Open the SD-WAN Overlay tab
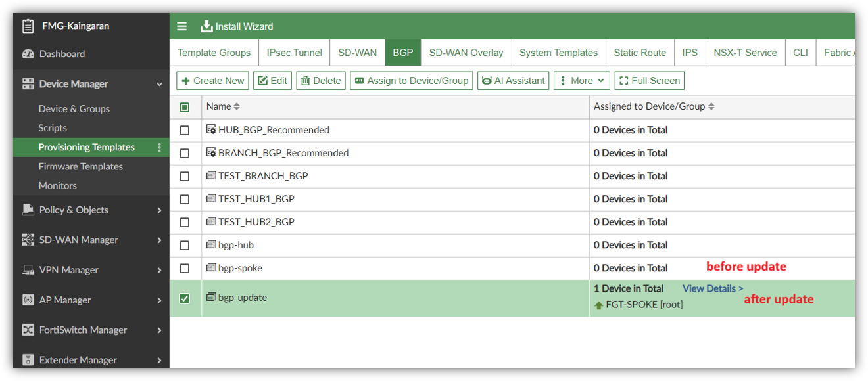 click(466, 53)
